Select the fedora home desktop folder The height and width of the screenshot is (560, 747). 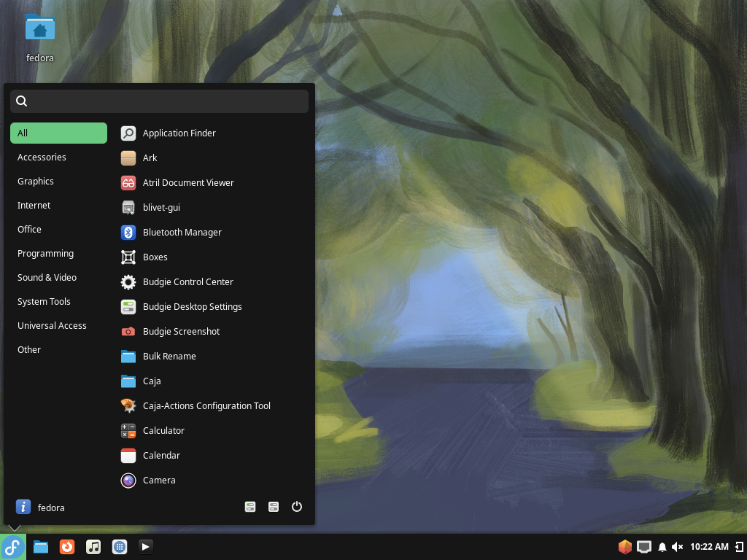[40, 38]
